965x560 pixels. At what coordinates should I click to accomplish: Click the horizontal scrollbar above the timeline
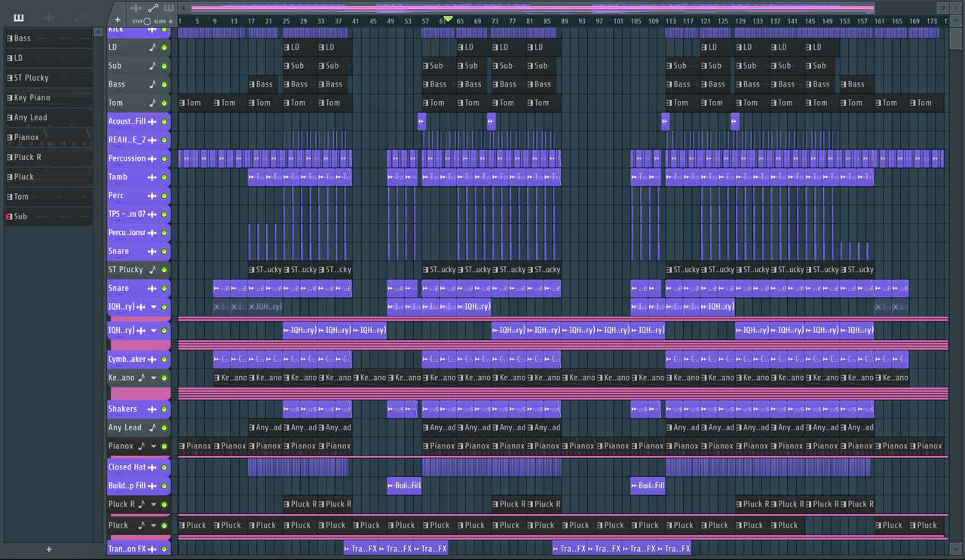pyautogui.click(x=528, y=8)
